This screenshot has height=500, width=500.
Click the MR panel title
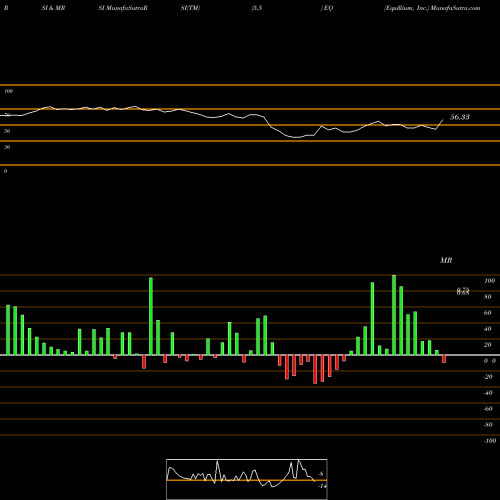pos(446,260)
